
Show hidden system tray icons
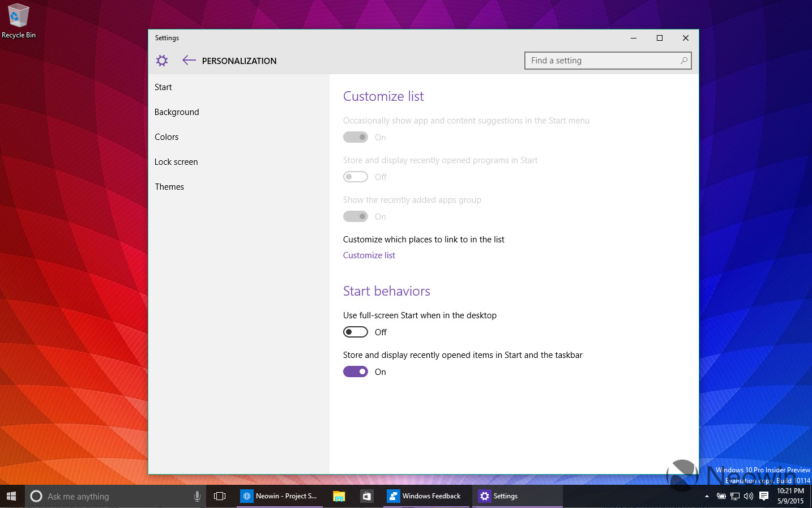pyautogui.click(x=707, y=496)
